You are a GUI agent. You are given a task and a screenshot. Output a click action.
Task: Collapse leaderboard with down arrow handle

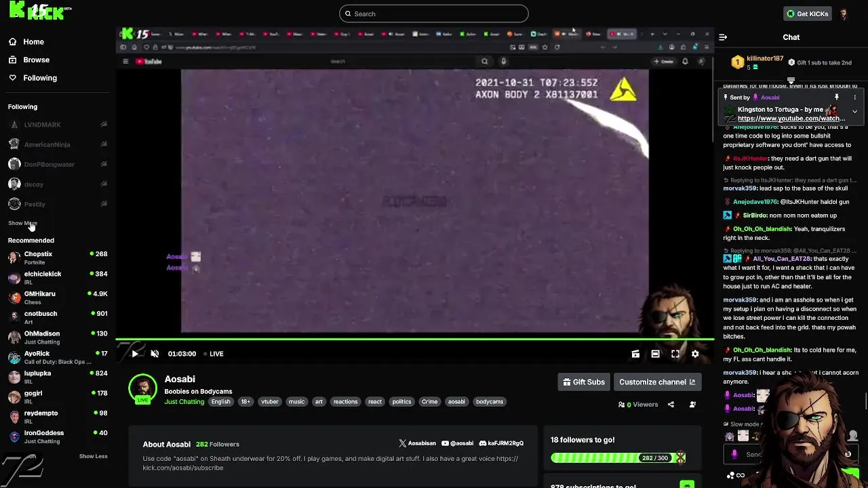791,81
